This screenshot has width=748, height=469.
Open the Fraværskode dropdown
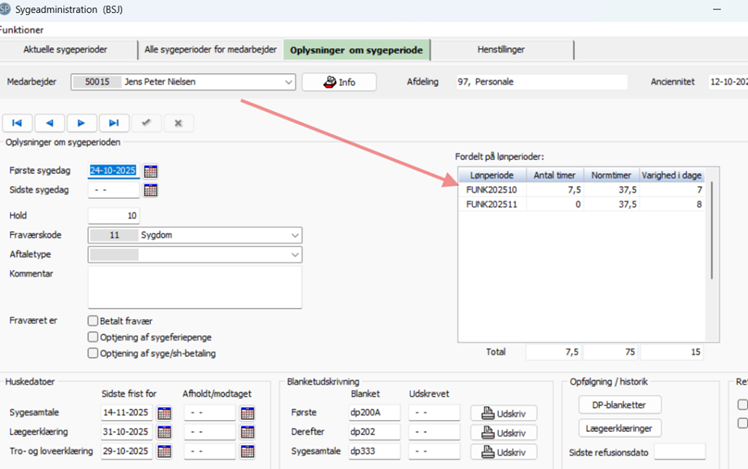click(294, 235)
